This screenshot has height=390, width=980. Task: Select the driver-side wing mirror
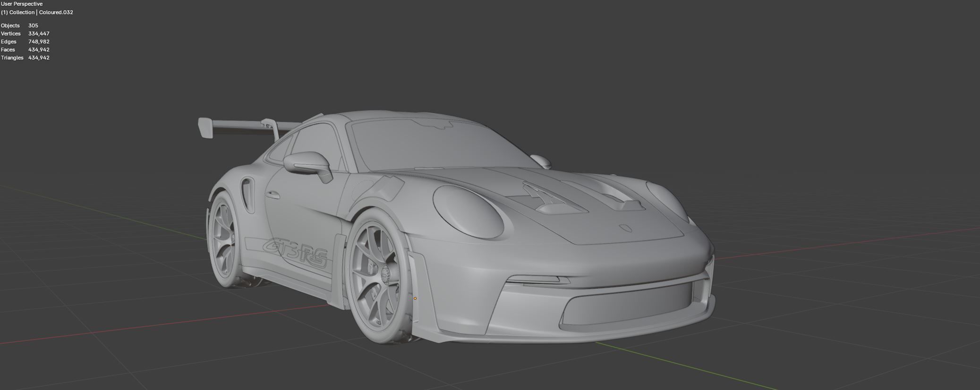click(x=308, y=166)
